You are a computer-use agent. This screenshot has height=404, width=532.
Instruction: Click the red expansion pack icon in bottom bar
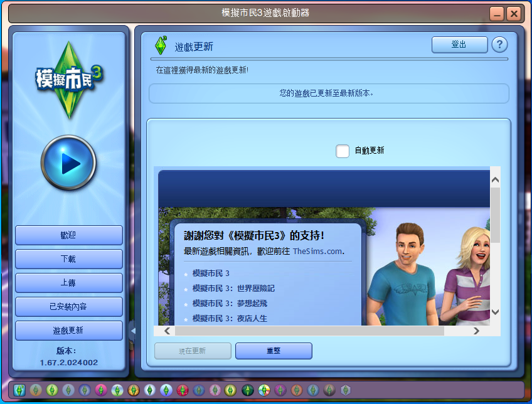click(x=182, y=390)
